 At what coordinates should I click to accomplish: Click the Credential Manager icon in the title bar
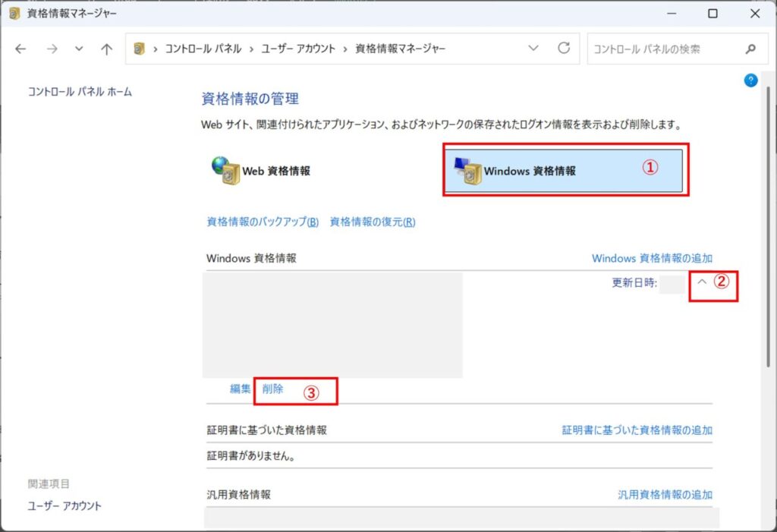click(13, 13)
